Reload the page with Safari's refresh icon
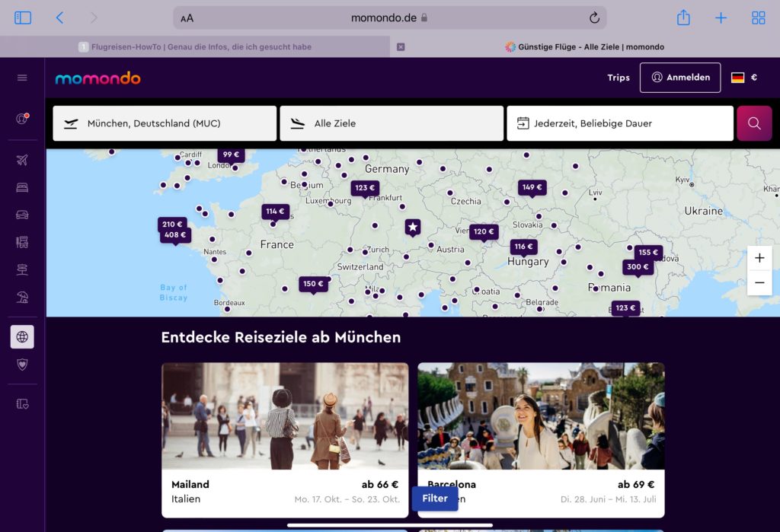This screenshot has width=780, height=532. coord(594,18)
